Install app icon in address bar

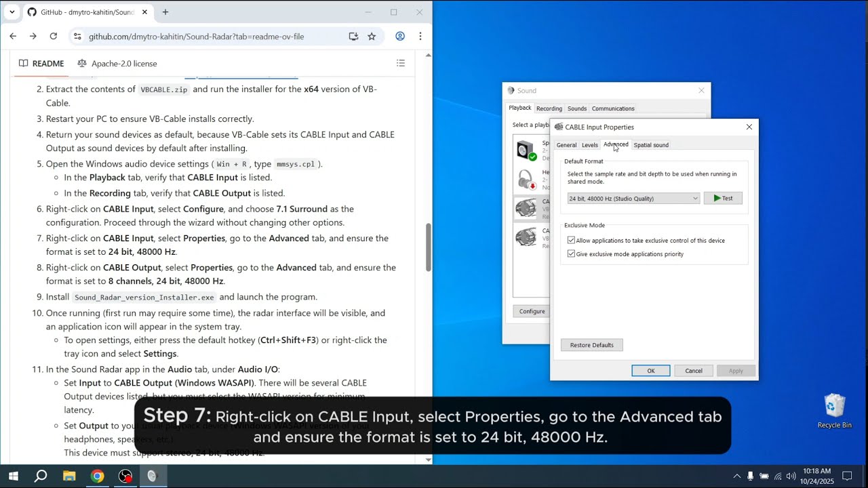[353, 37]
